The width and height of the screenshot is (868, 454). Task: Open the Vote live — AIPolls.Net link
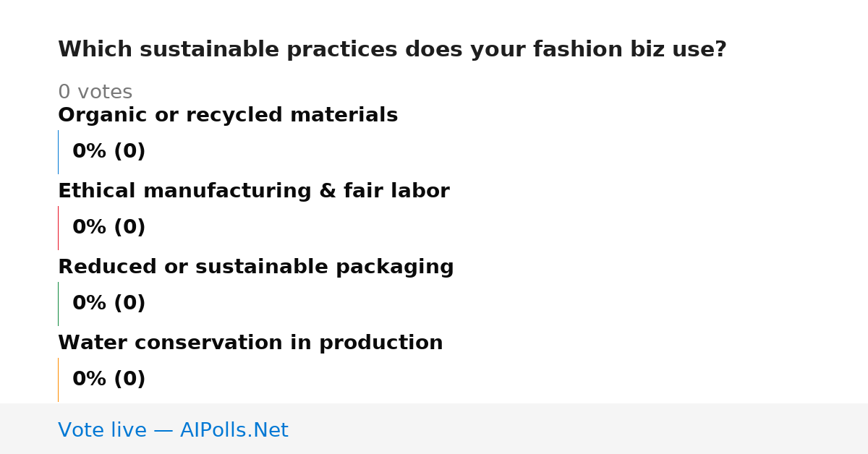click(173, 431)
